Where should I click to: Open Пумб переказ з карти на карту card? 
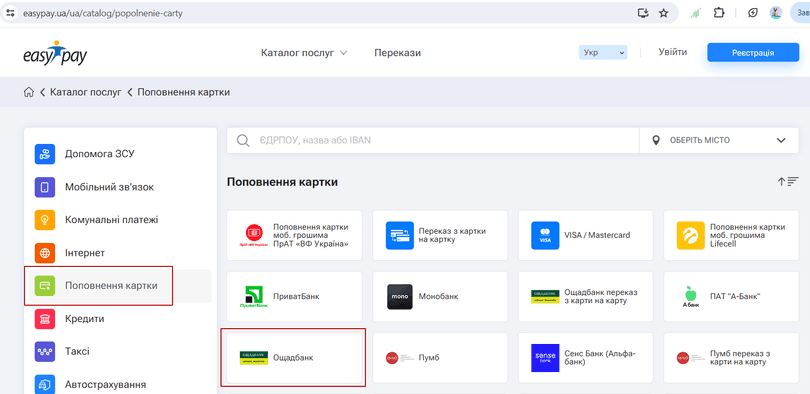pos(731,358)
